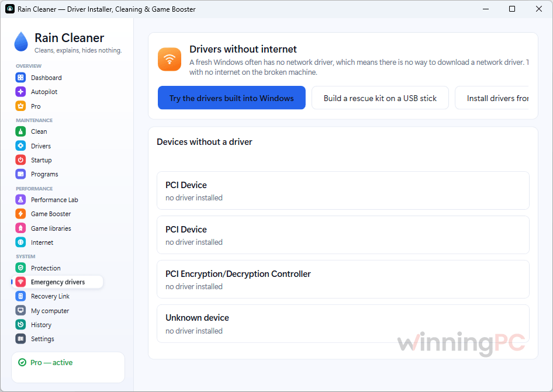Image resolution: width=553 pixels, height=392 pixels.
Task: Click the Settings sliders icon
Action: point(20,339)
